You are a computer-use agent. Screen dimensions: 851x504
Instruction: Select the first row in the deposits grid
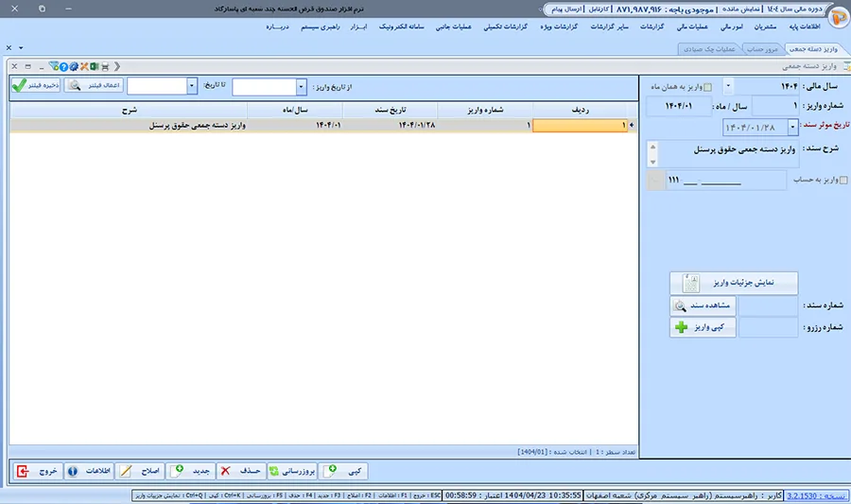tap(378, 124)
